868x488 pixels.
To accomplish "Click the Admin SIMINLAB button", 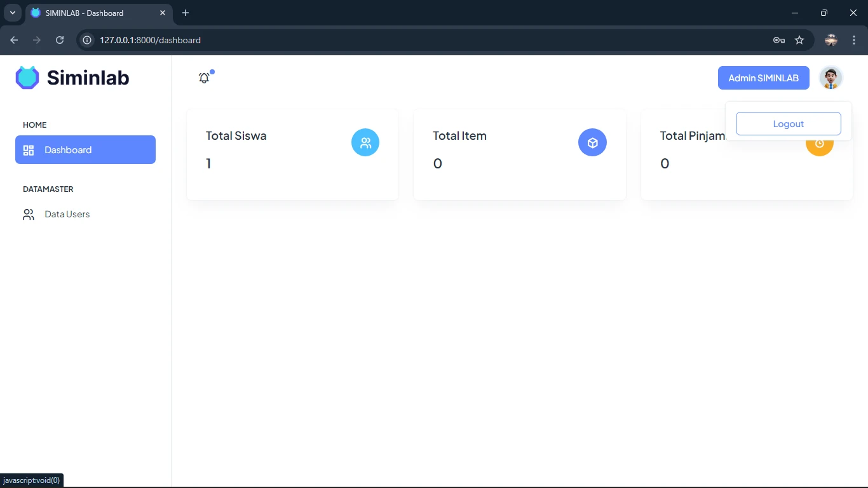I will click(x=763, y=78).
